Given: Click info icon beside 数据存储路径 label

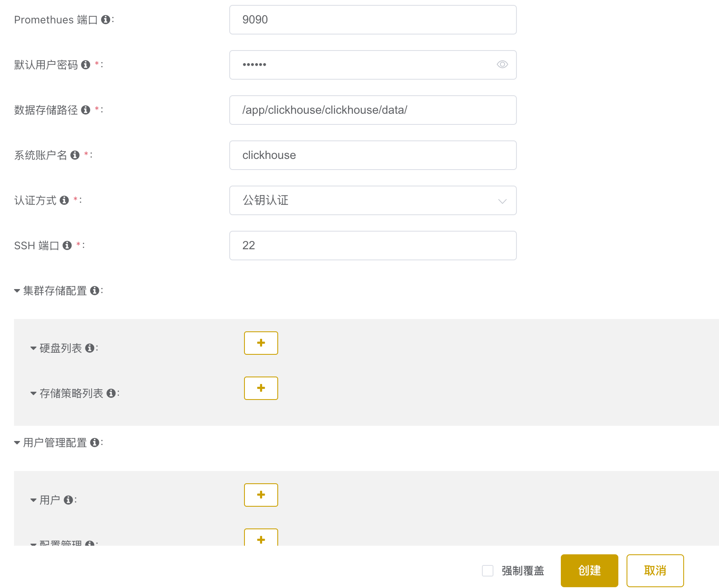Looking at the screenshot, I should click(85, 110).
